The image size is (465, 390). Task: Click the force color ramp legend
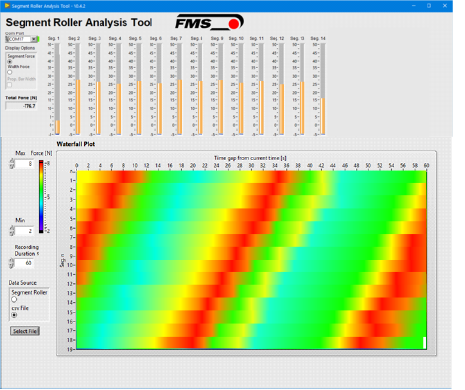(x=41, y=196)
